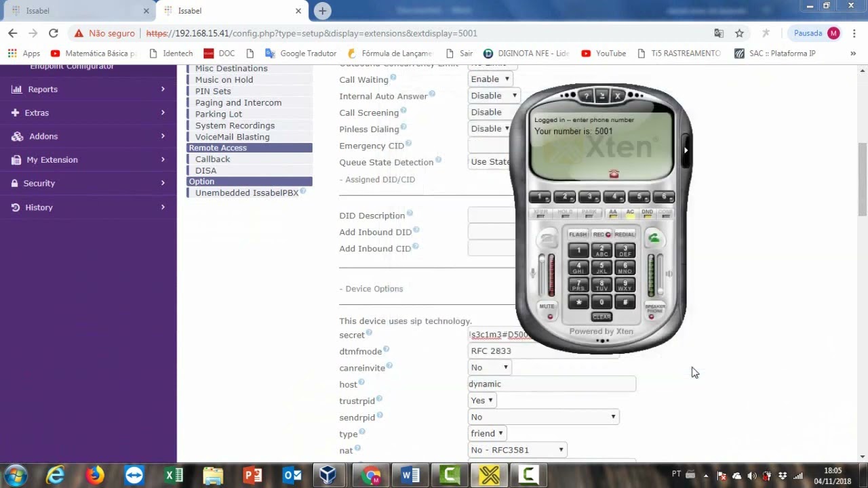Click the red phone icon on softphone display
Screen dimensions: 868x488
pos(614,174)
